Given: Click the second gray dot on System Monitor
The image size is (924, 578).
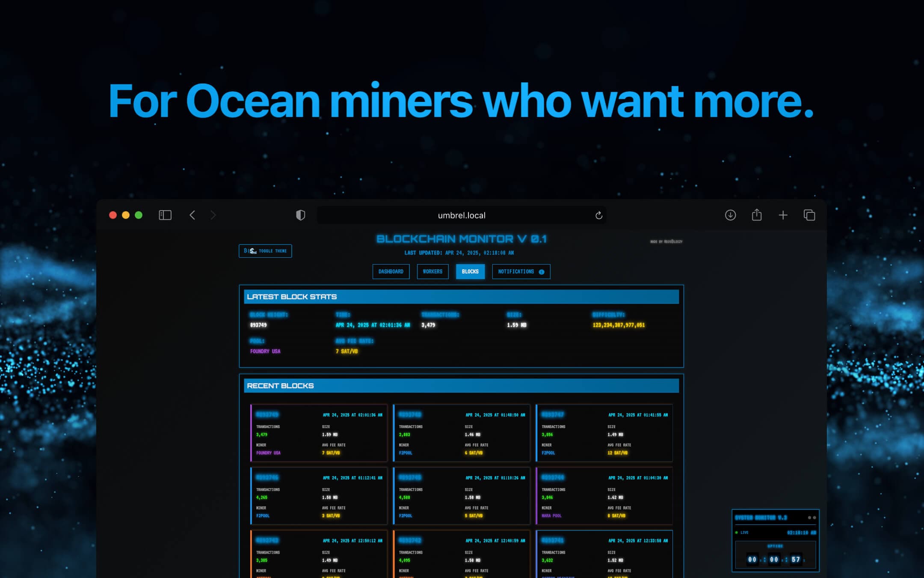Looking at the screenshot, I should point(814,518).
